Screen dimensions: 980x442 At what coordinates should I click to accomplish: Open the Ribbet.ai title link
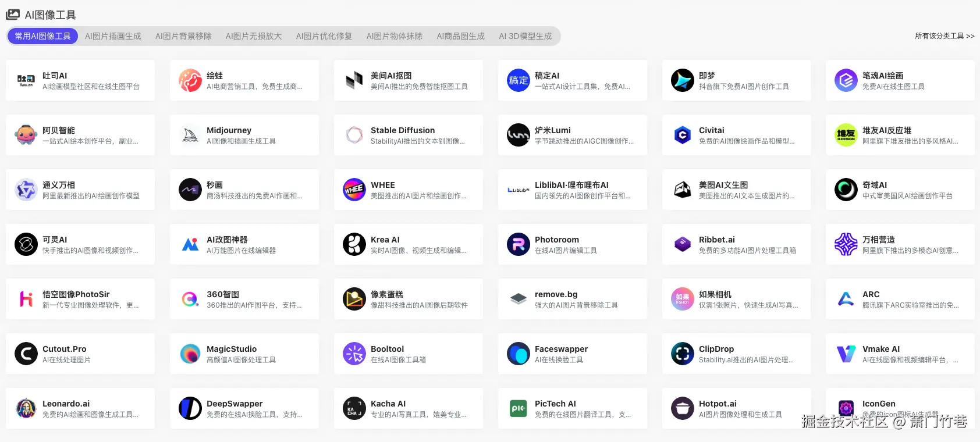tap(717, 240)
